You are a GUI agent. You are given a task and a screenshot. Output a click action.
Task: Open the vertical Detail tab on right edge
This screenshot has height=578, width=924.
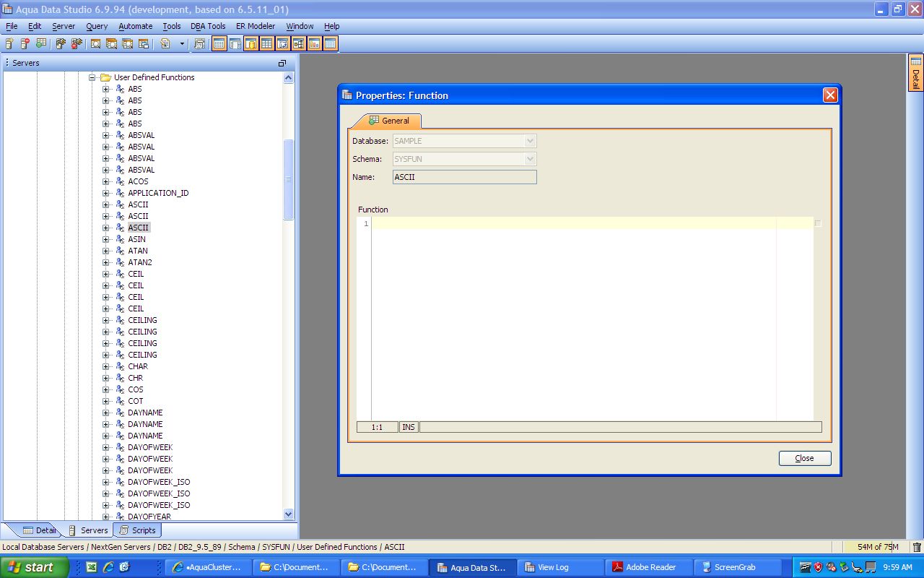pos(915,74)
